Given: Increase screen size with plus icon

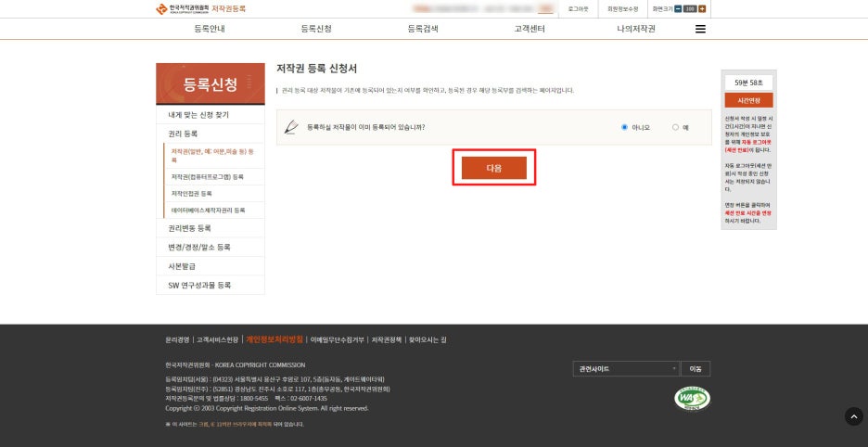Looking at the screenshot, I should [x=702, y=9].
